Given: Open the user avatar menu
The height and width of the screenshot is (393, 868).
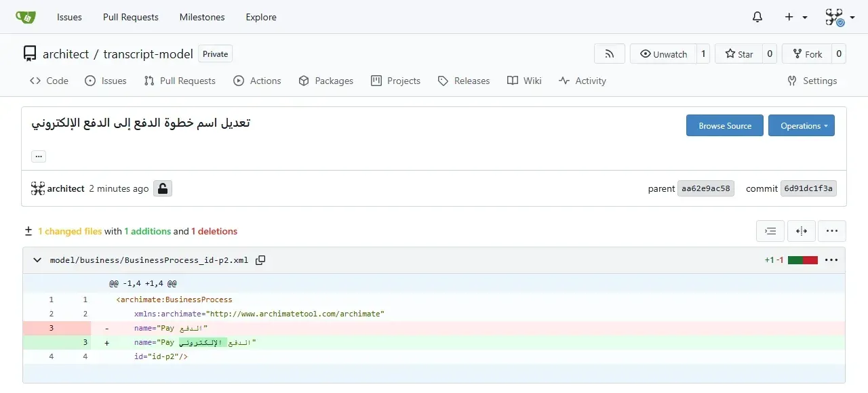Looking at the screenshot, I should tap(840, 17).
